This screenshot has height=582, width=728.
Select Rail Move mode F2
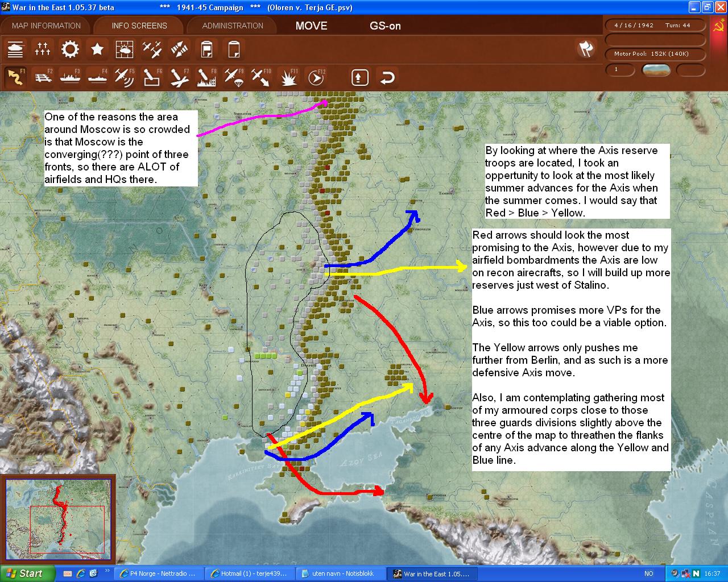coord(43,77)
